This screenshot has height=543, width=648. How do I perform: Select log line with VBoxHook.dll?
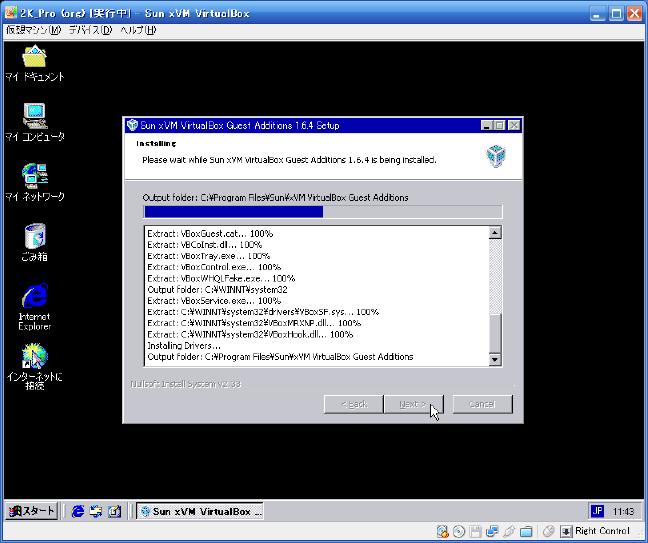(250, 334)
